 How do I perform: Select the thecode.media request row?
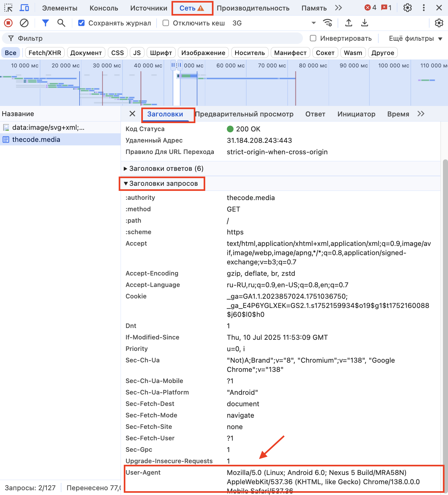36,139
